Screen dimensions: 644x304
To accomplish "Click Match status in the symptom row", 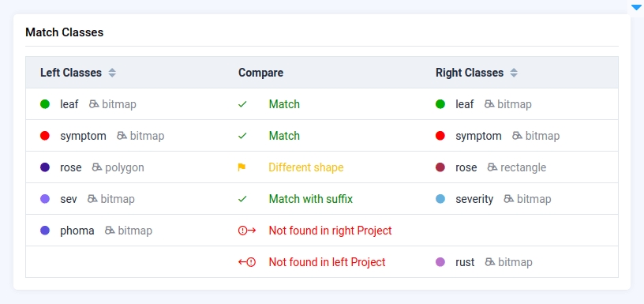I will [x=284, y=136].
